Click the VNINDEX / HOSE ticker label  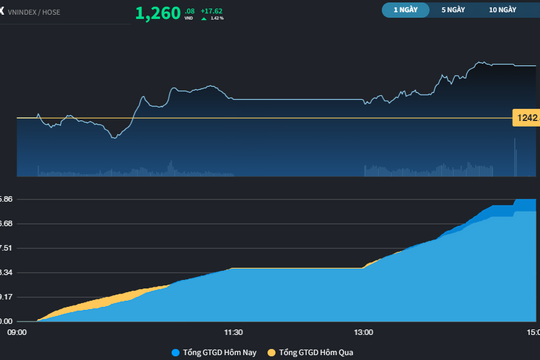point(34,12)
